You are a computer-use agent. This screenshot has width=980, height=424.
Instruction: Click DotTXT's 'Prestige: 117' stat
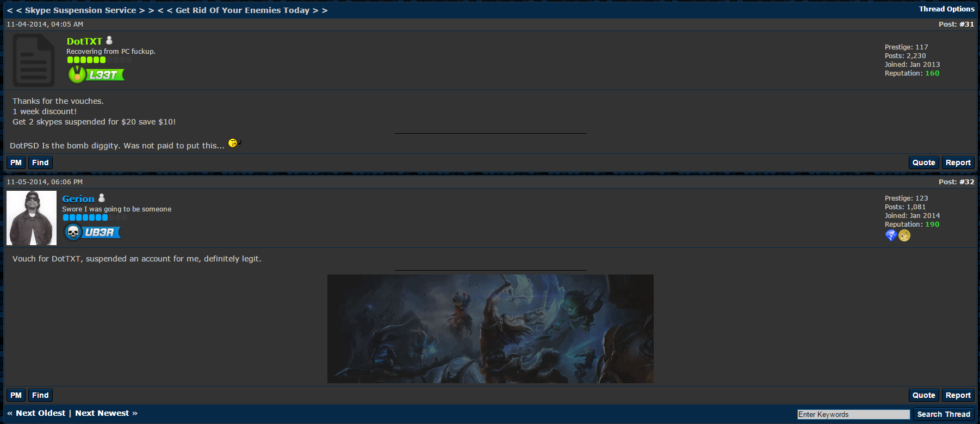[906, 47]
